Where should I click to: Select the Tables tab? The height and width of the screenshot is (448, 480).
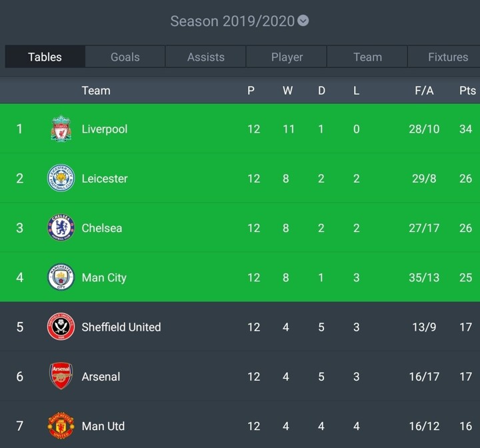45,57
